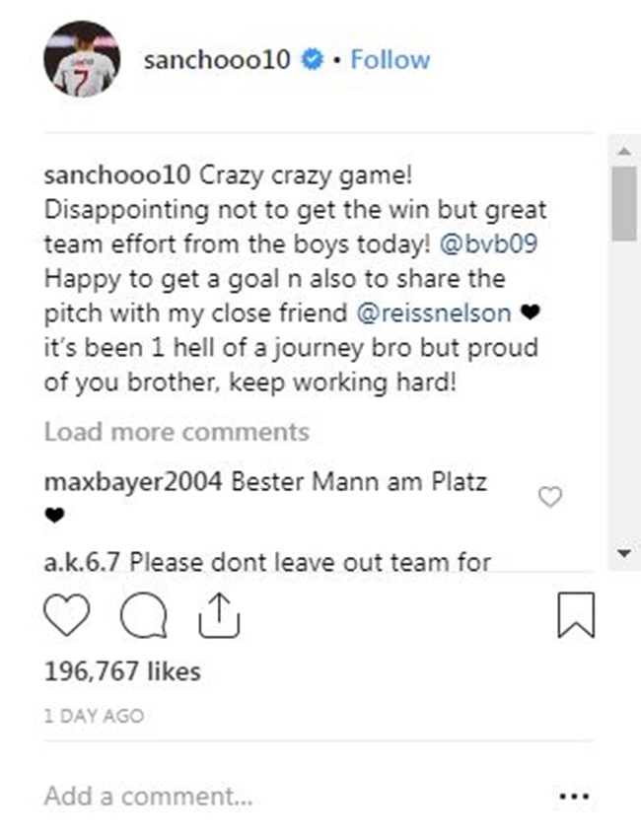Screen dimensions: 641x840
Task: Click the share arrow icon
Action: [218, 616]
